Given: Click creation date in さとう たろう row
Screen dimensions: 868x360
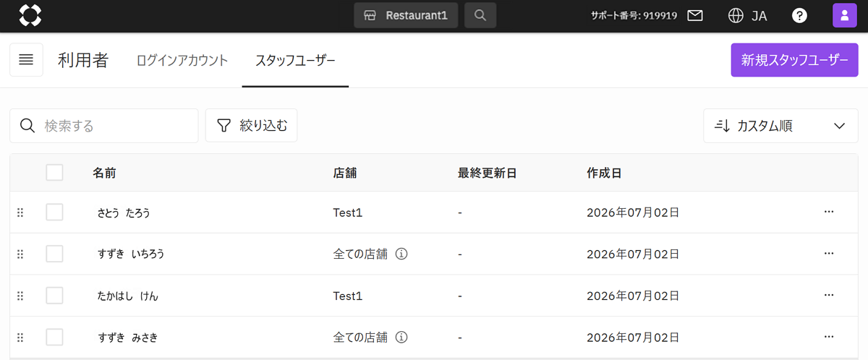Looking at the screenshot, I should tap(633, 213).
